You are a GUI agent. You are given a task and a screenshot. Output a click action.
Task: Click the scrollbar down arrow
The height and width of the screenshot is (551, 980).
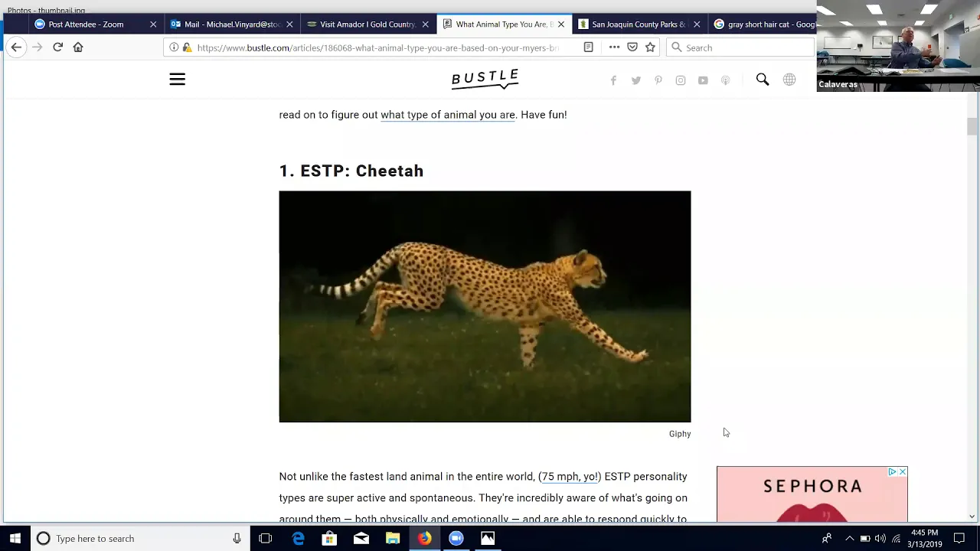click(x=972, y=517)
